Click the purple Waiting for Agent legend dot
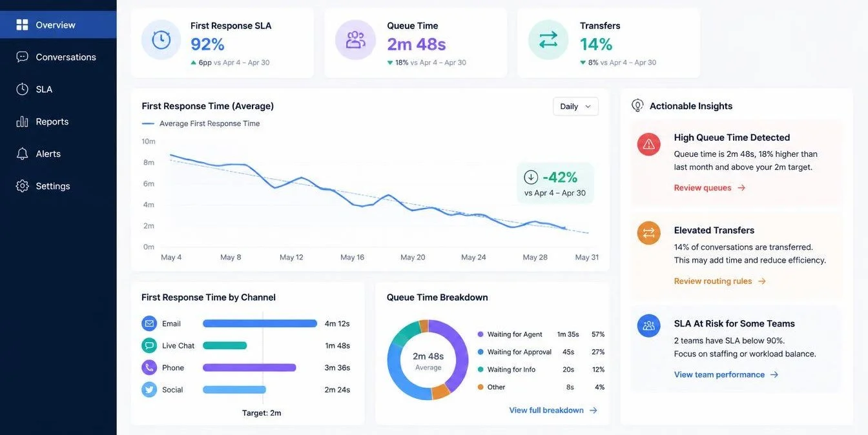868x435 pixels. pos(480,334)
